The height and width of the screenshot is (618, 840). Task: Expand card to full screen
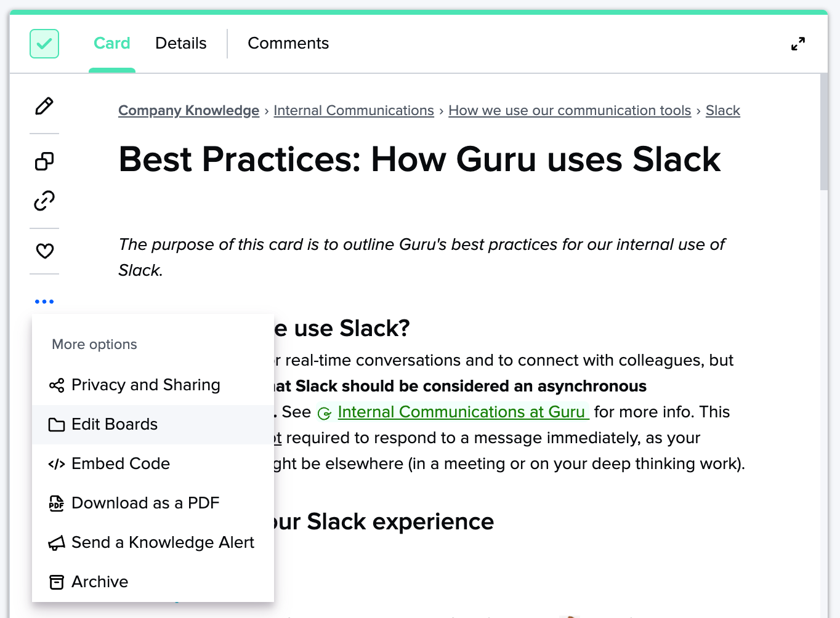coord(798,44)
